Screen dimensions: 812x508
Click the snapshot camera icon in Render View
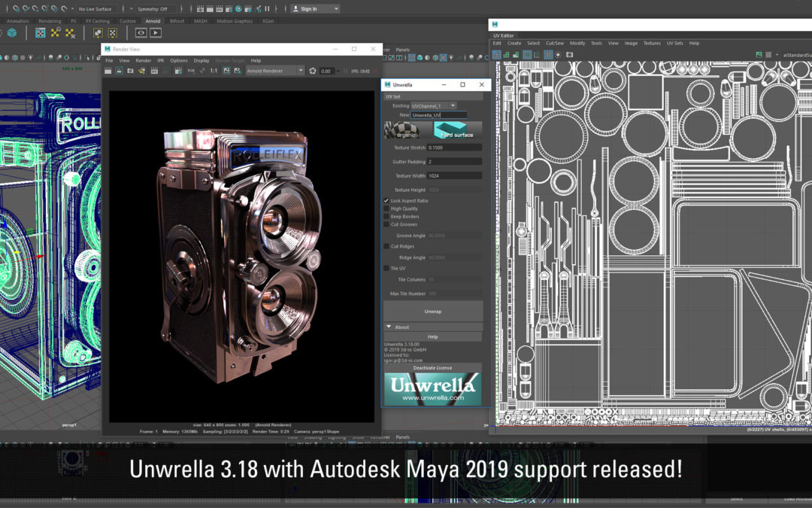pyautogui.click(x=131, y=71)
